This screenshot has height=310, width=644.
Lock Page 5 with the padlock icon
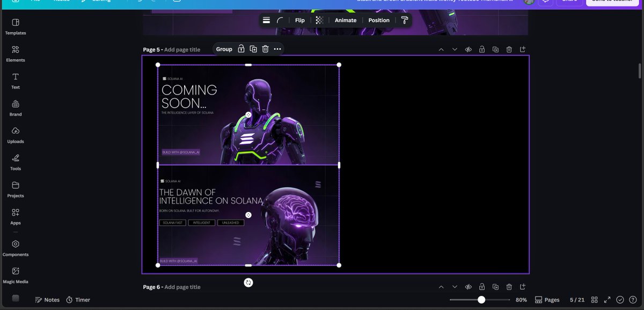tap(482, 49)
